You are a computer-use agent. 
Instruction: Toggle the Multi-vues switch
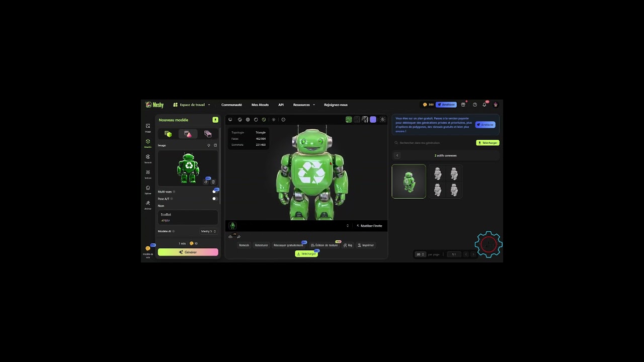[215, 192]
